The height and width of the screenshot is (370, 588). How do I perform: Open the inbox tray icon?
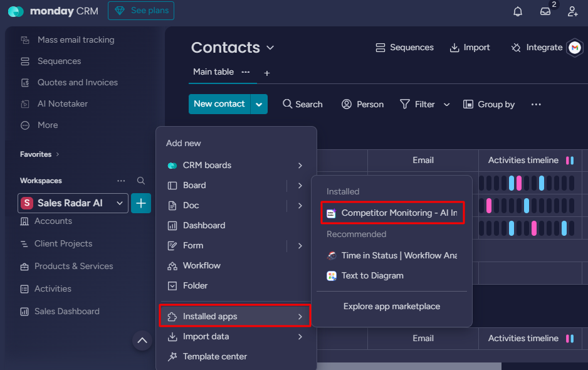coord(545,11)
